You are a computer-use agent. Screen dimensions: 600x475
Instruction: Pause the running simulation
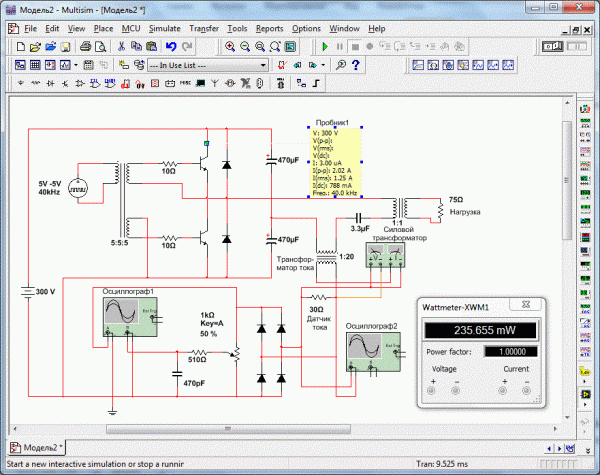[x=339, y=47]
